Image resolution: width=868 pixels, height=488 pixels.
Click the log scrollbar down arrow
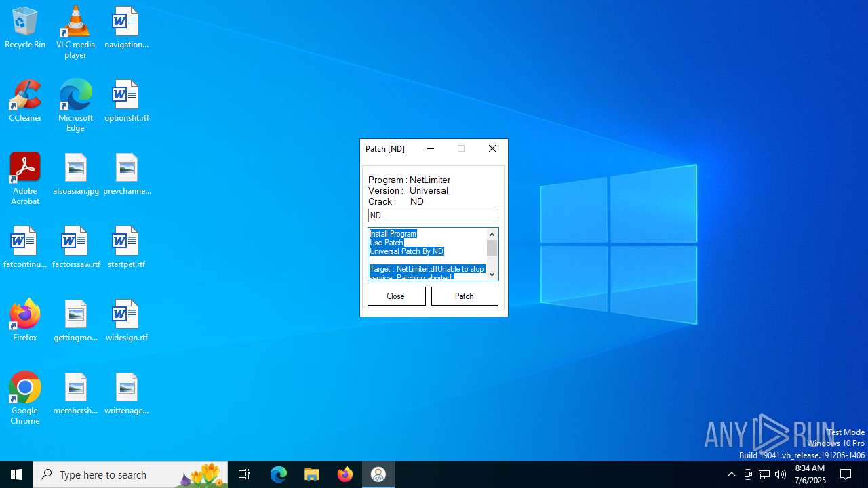point(492,274)
